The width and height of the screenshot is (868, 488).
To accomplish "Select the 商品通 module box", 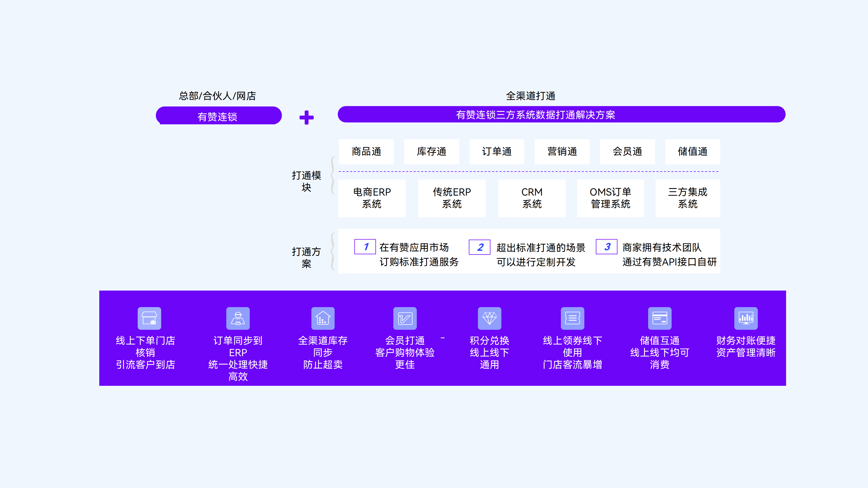I will coord(366,152).
